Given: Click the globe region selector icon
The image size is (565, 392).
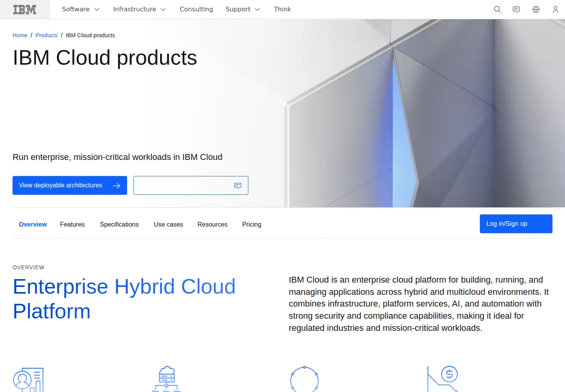Looking at the screenshot, I should [x=536, y=9].
